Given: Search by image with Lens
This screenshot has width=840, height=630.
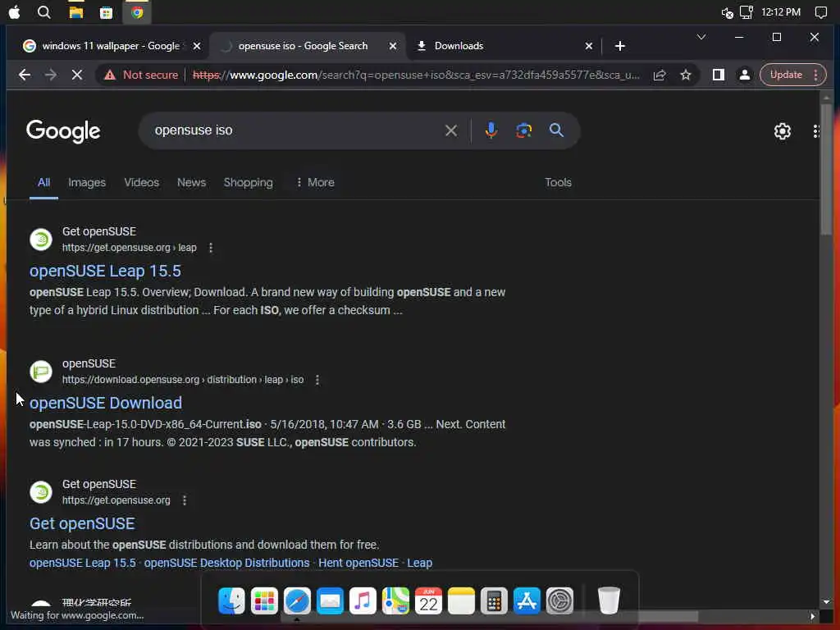Looking at the screenshot, I should click(x=524, y=130).
